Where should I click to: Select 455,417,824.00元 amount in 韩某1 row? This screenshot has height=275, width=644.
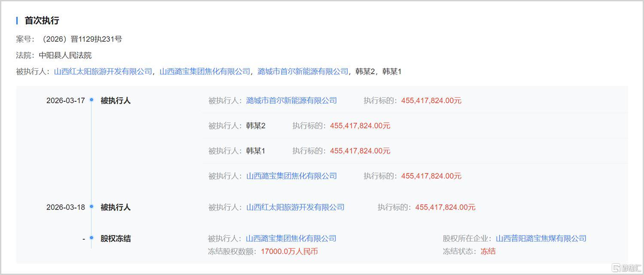click(360, 151)
